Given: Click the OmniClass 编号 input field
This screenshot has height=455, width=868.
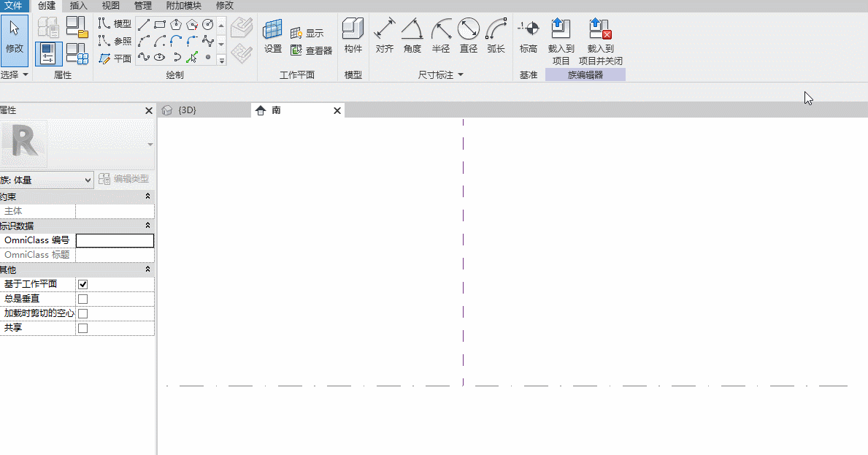Looking at the screenshot, I should tap(115, 240).
